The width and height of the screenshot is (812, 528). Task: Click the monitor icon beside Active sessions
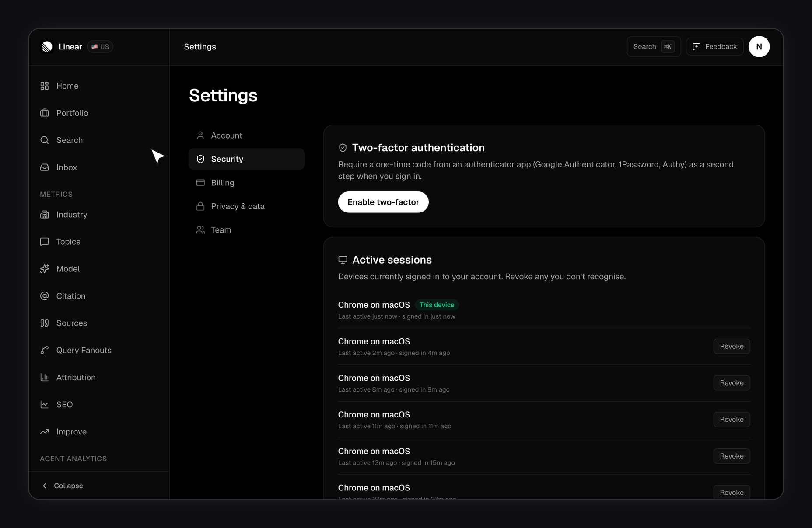point(343,260)
